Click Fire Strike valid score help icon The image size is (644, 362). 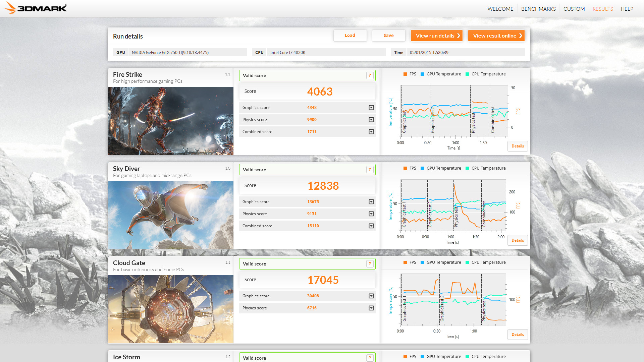pyautogui.click(x=370, y=75)
